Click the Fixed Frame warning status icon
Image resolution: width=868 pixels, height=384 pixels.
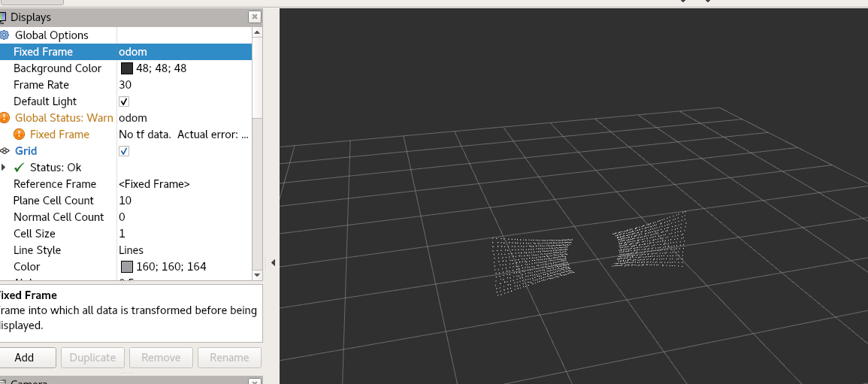(x=20, y=135)
